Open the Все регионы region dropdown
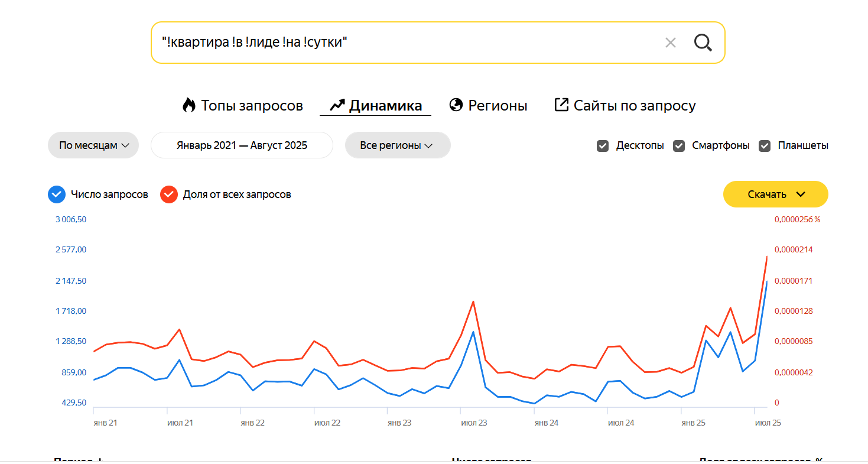Image resolution: width=868 pixels, height=464 pixels. pos(397,145)
